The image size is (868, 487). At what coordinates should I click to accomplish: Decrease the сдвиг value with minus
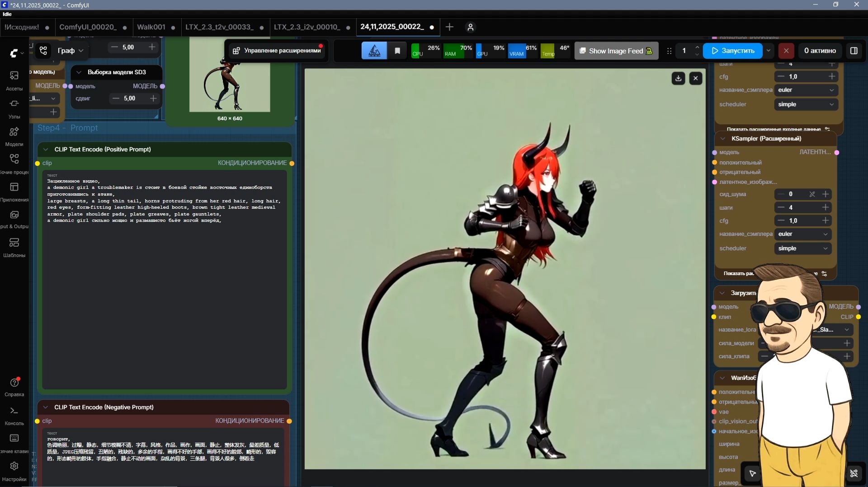(116, 98)
